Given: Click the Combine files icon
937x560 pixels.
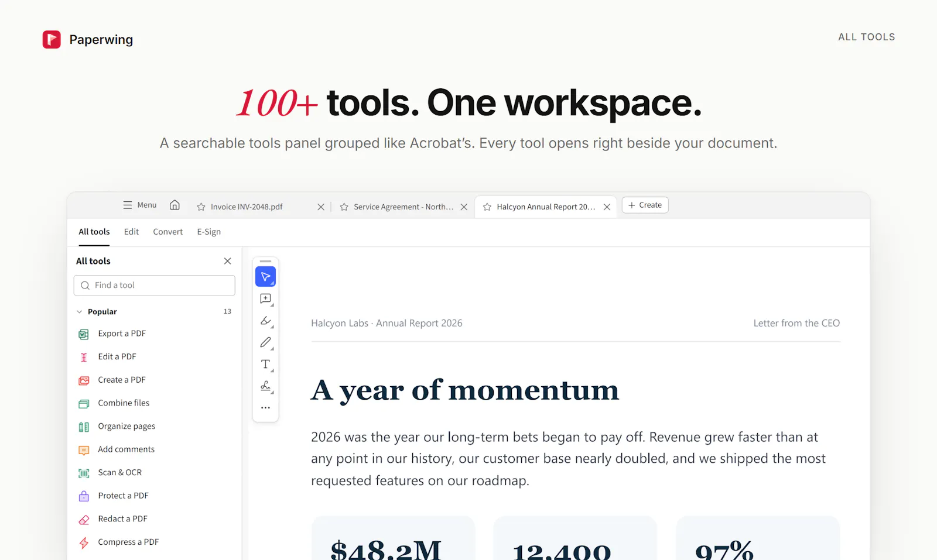Looking at the screenshot, I should 84,404.
